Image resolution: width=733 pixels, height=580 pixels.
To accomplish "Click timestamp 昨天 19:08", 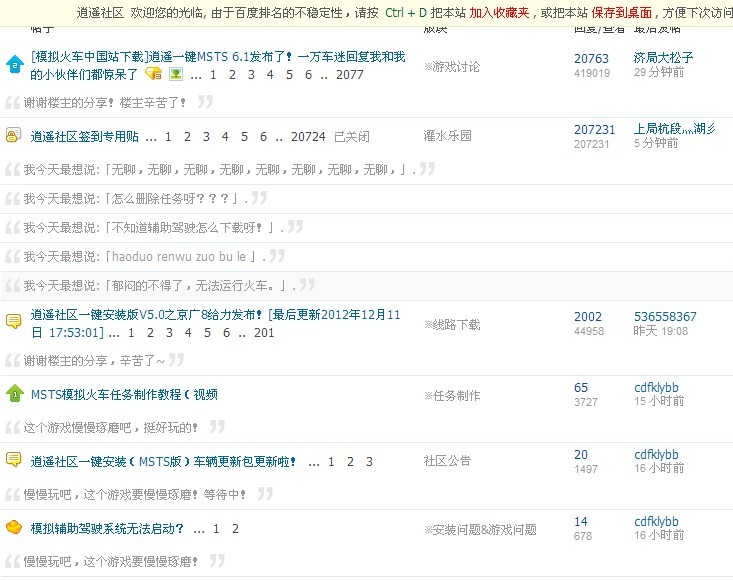I will [661, 331].
